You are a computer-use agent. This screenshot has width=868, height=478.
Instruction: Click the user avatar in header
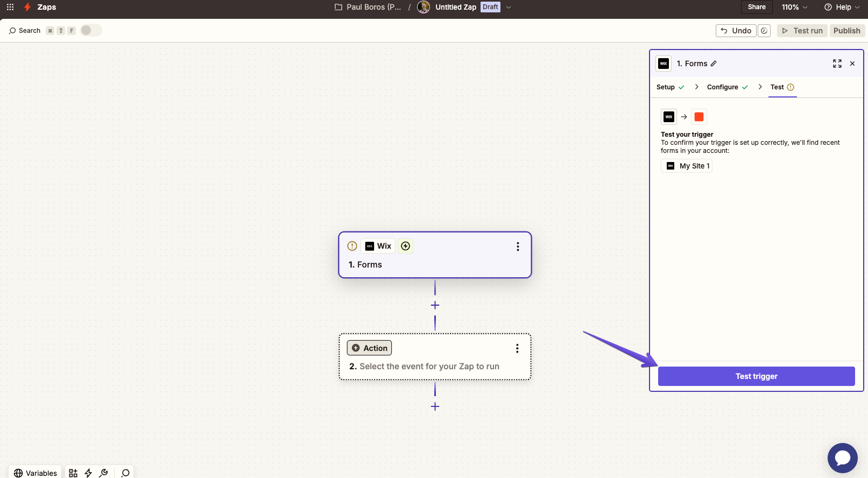424,7
